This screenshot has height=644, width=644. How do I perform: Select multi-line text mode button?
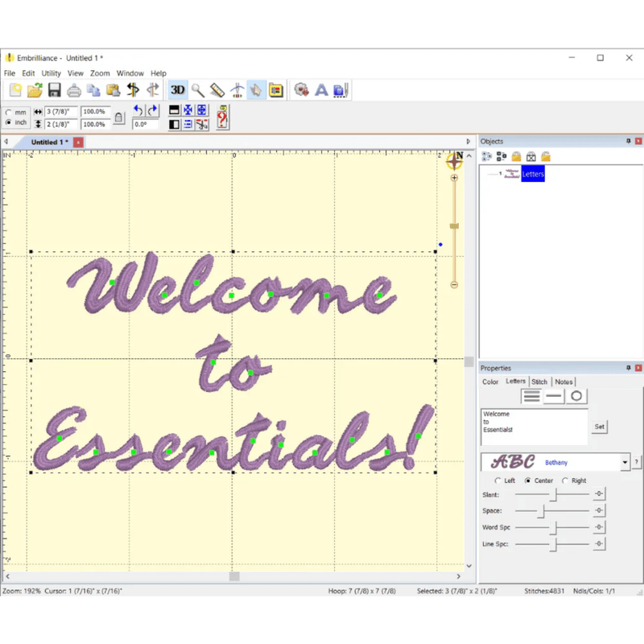coord(531,396)
